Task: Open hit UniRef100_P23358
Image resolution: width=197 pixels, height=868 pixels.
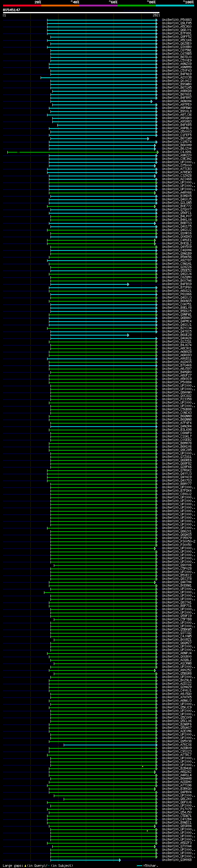Action: tap(177, 399)
